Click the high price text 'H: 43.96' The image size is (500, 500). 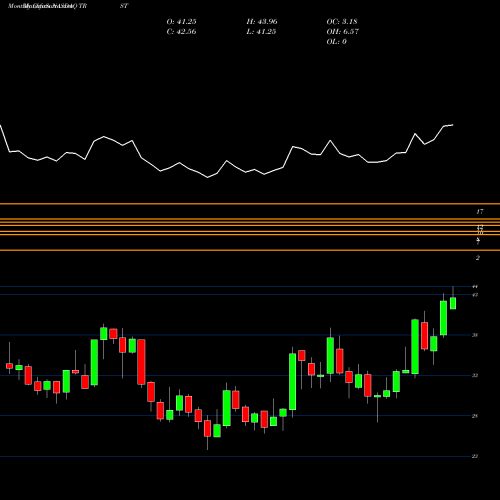[x=262, y=22]
